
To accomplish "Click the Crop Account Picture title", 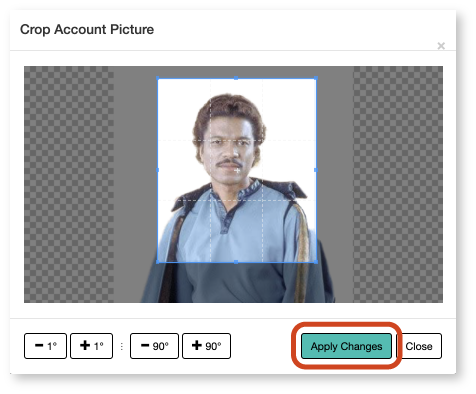I will (x=87, y=30).
